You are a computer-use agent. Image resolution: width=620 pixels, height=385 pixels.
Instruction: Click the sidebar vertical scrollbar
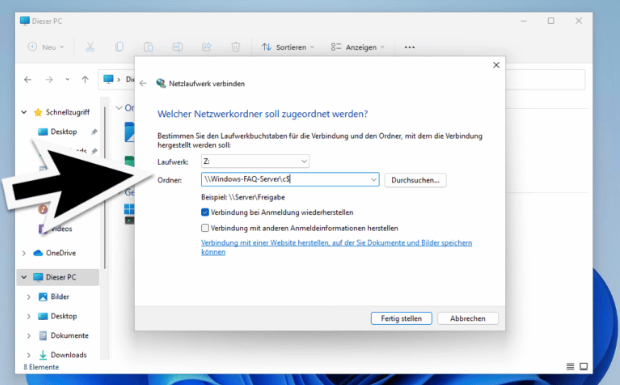click(x=105, y=188)
